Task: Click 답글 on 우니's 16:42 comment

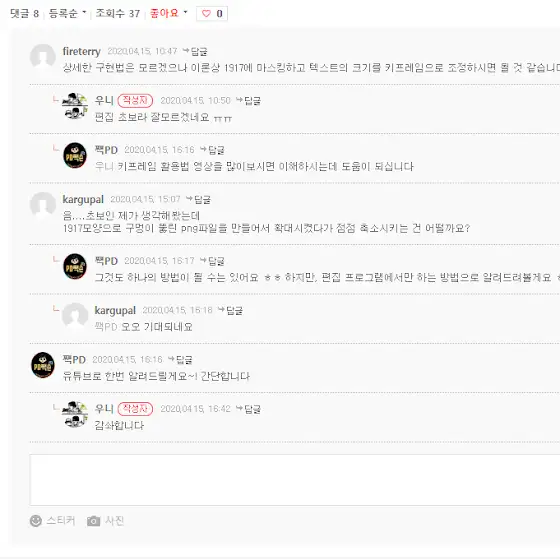Action: (x=249, y=409)
